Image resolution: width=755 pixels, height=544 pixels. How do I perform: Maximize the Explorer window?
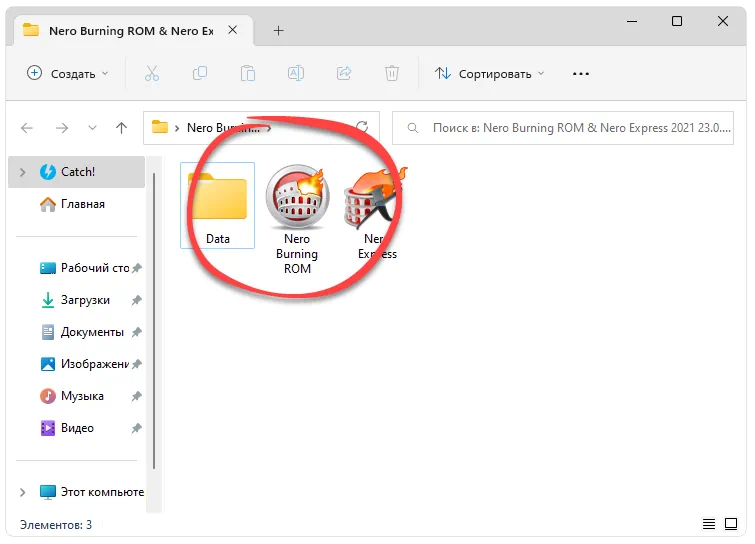(x=677, y=21)
